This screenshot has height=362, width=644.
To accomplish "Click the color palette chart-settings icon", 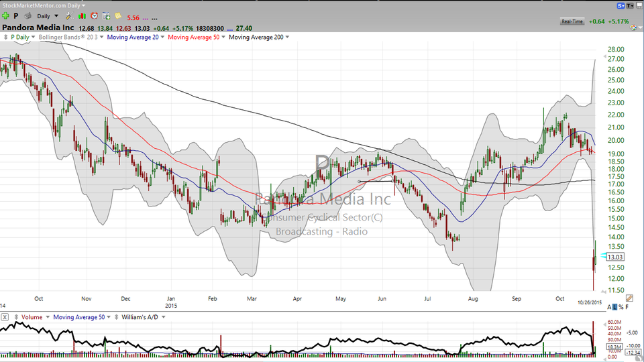I will click(x=634, y=27).
